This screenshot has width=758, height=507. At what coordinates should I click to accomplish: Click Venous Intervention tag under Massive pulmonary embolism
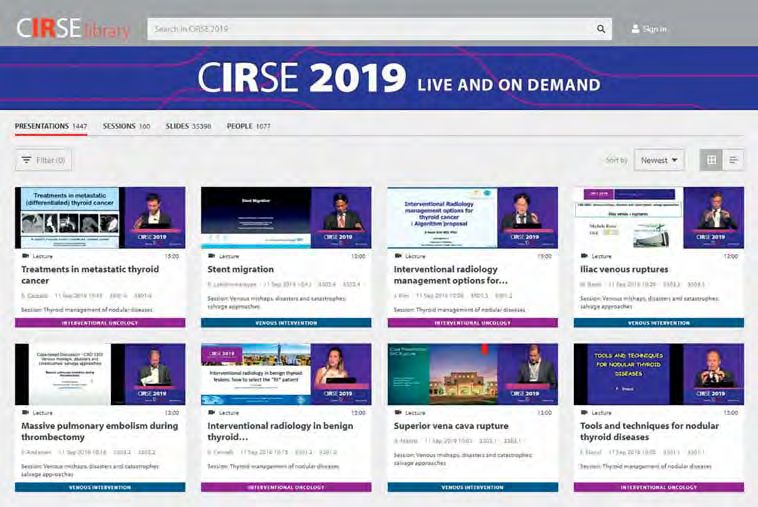pyautogui.click(x=100, y=487)
